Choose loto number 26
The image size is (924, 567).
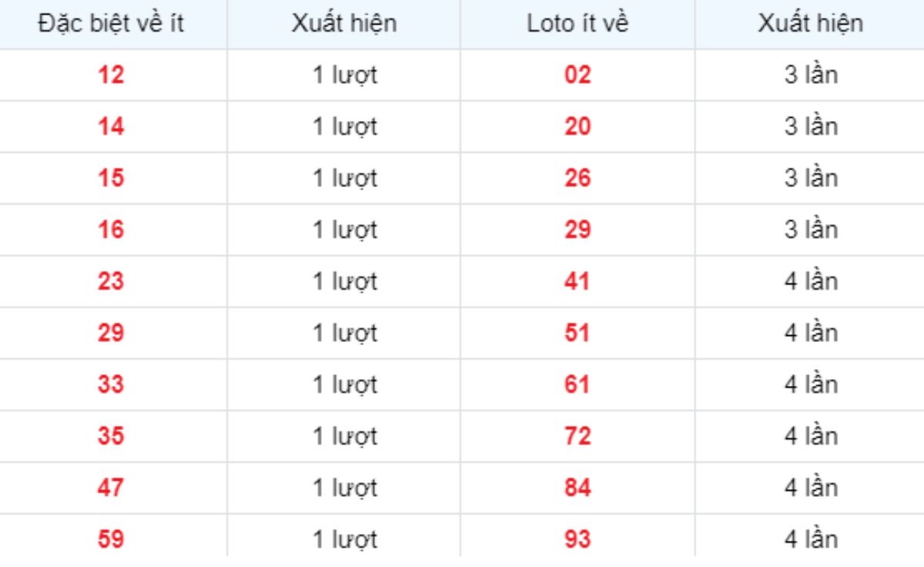577,179
